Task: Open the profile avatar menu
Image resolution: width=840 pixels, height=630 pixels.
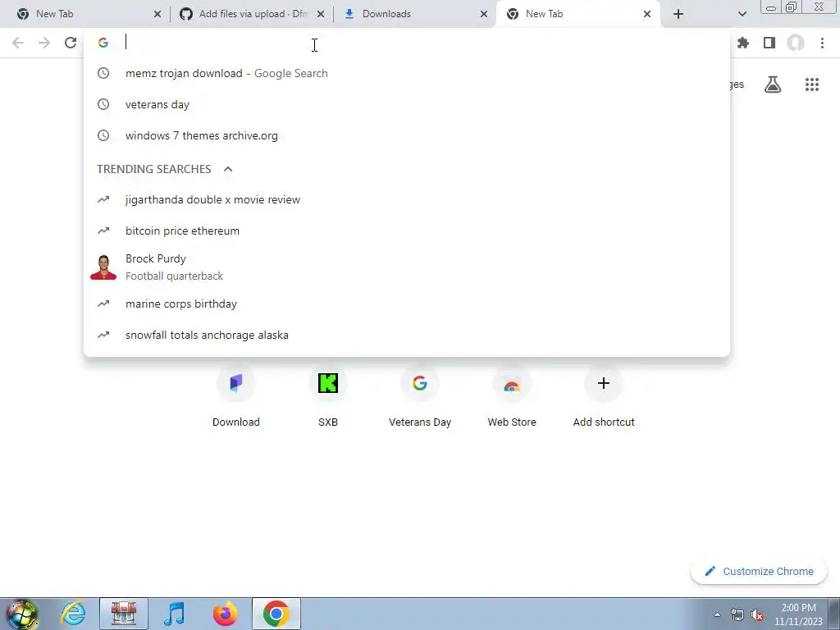Action: (796, 43)
